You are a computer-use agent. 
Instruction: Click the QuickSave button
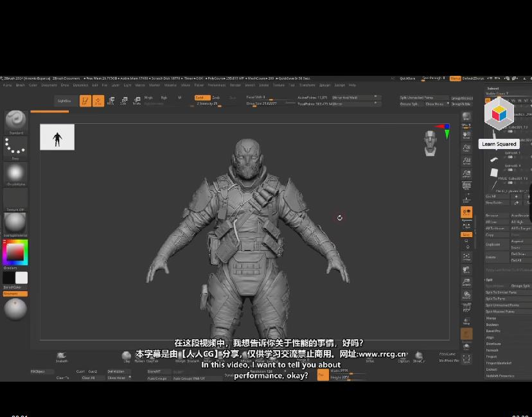click(x=407, y=78)
